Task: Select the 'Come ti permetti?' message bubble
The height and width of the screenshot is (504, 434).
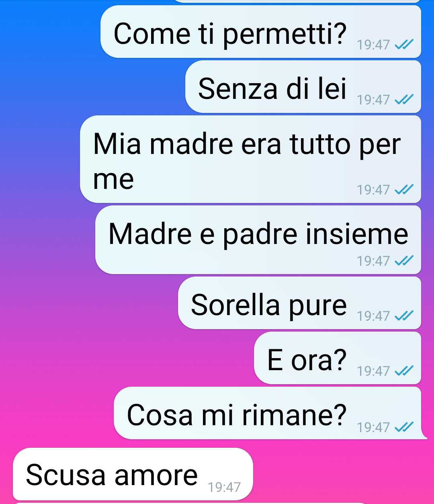Action: (261, 31)
